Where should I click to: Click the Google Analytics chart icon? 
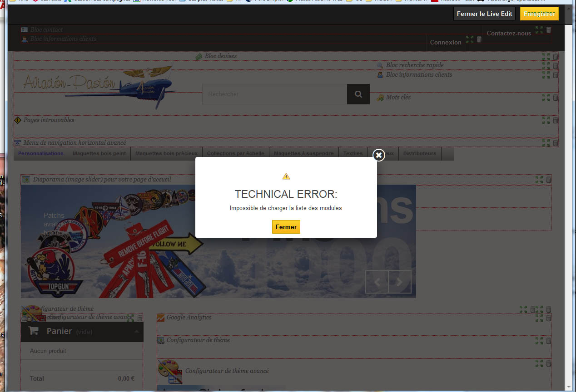click(161, 318)
